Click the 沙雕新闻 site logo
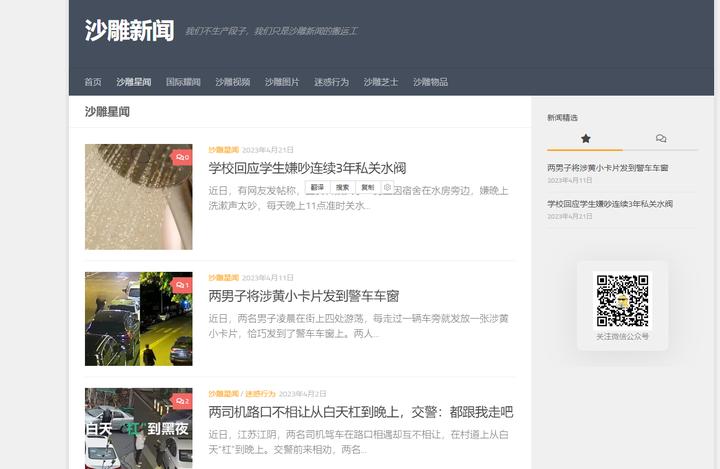 [x=129, y=30]
